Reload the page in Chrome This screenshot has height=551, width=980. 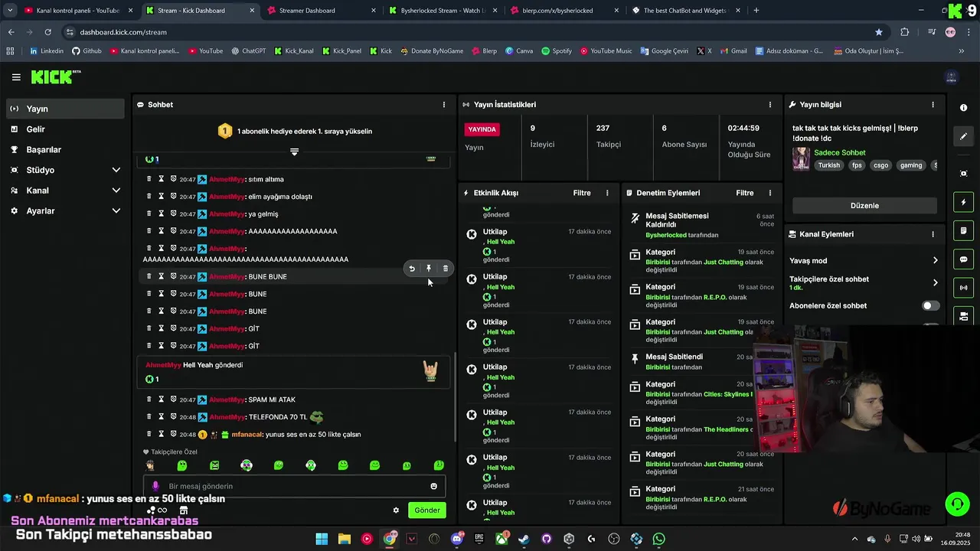47,32
